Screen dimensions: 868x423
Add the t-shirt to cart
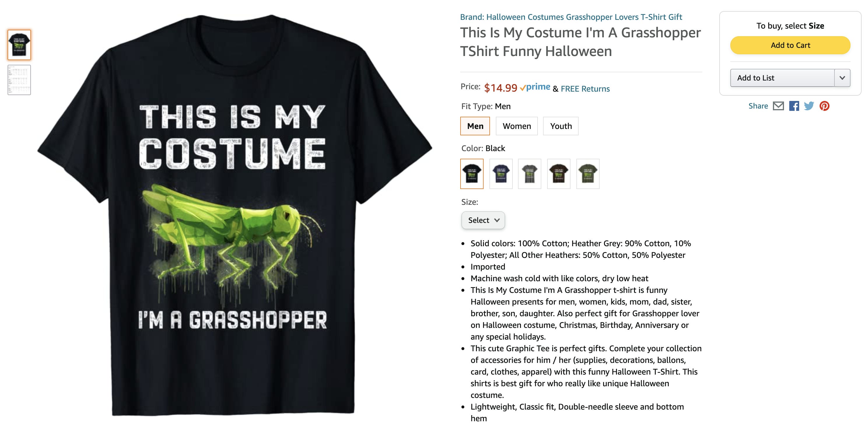pyautogui.click(x=790, y=45)
